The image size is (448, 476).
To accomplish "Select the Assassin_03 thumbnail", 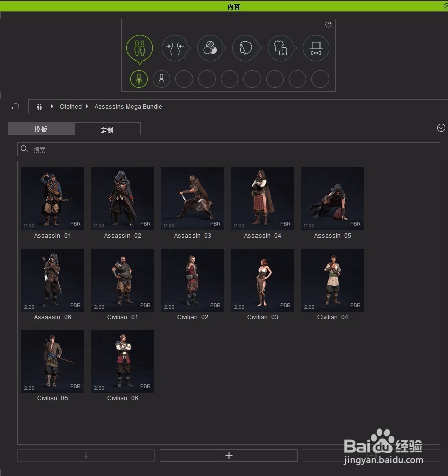I will (193, 199).
